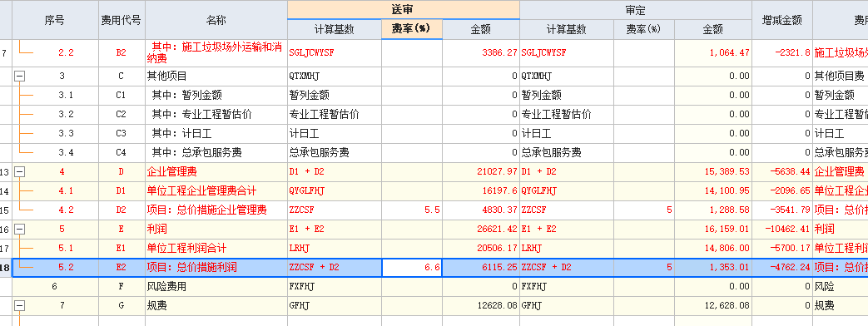The image size is (868, 326).
Task: Select 送审 amount 12628.08 in 规费 row
Action: click(480, 305)
